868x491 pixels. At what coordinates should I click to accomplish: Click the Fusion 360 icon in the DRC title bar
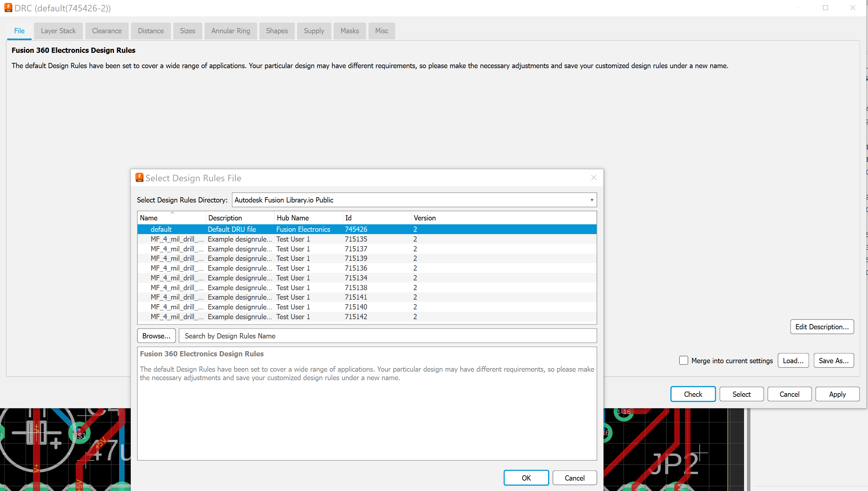click(8, 8)
